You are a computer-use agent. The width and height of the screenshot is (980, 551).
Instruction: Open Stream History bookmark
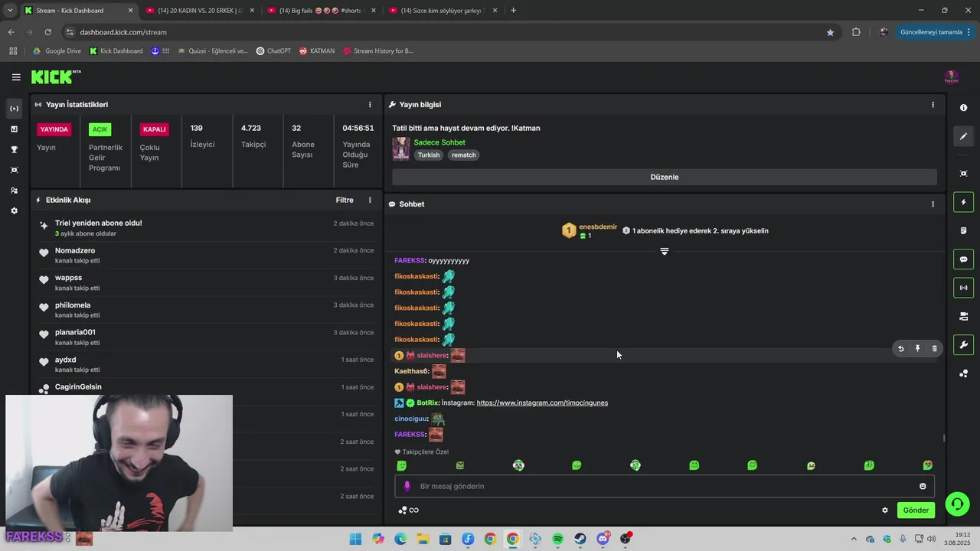[x=378, y=51]
